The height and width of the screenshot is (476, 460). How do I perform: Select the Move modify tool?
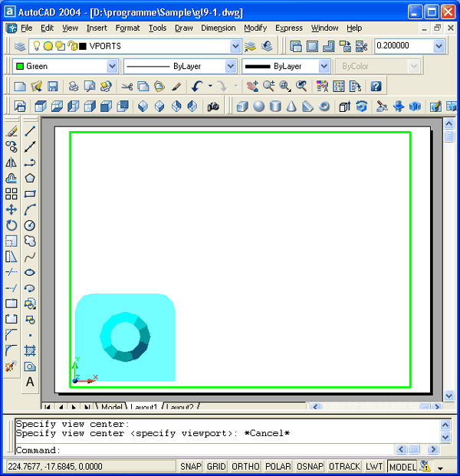point(11,209)
